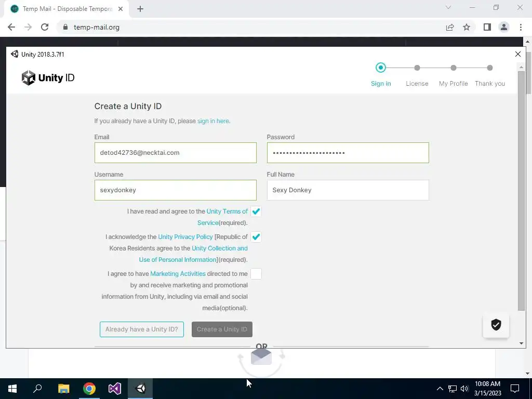This screenshot has height=399, width=532.
Task: Click the Email input field
Action: tap(176, 153)
